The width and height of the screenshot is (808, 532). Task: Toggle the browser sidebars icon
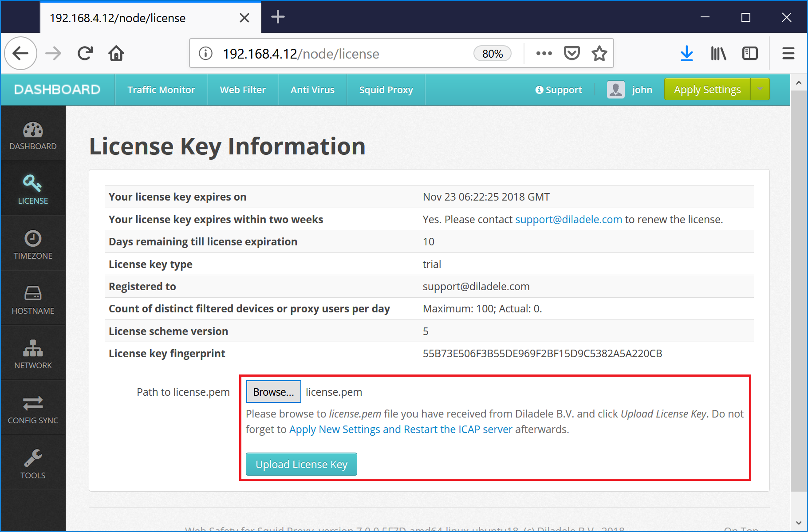point(750,54)
